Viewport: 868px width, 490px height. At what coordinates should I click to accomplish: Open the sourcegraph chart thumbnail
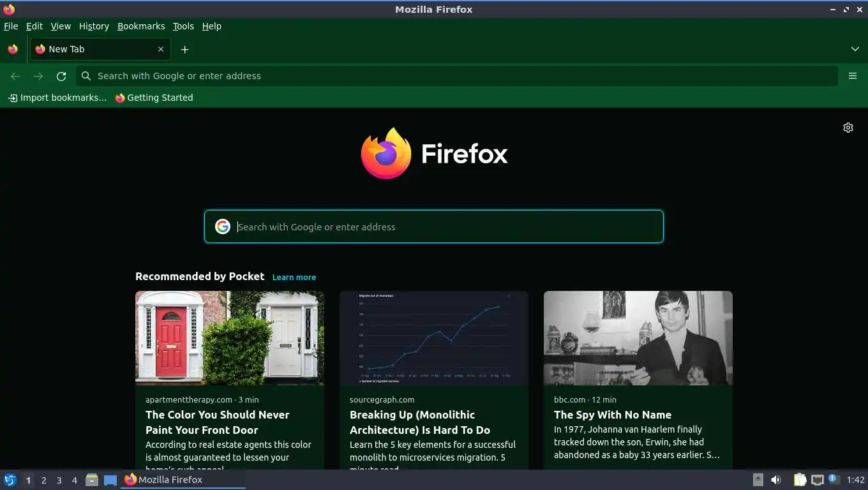click(x=434, y=338)
